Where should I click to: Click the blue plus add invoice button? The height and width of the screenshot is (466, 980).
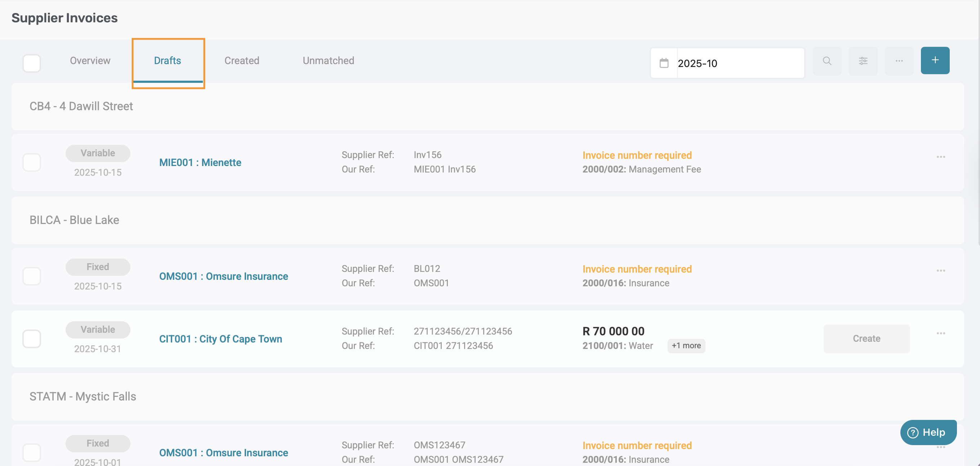(x=935, y=61)
